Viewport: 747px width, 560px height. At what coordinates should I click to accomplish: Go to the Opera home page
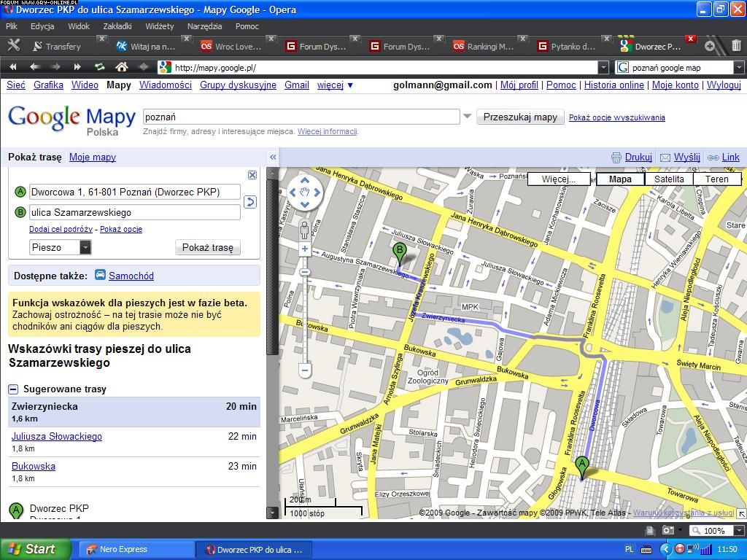click(x=122, y=67)
